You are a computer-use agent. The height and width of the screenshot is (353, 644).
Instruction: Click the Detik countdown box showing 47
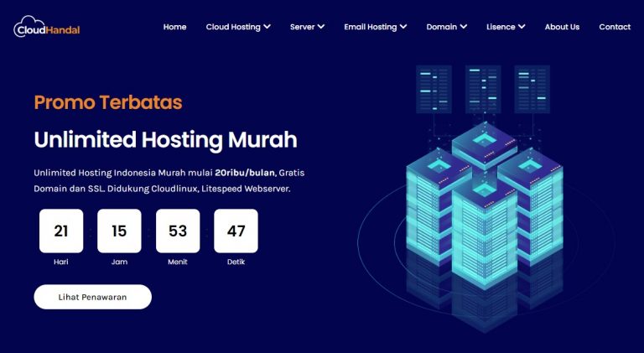tap(236, 231)
